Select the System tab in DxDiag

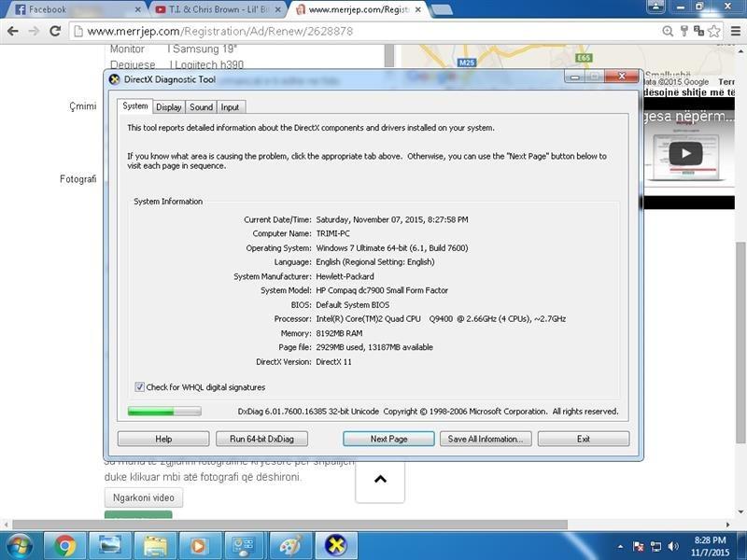134,105
